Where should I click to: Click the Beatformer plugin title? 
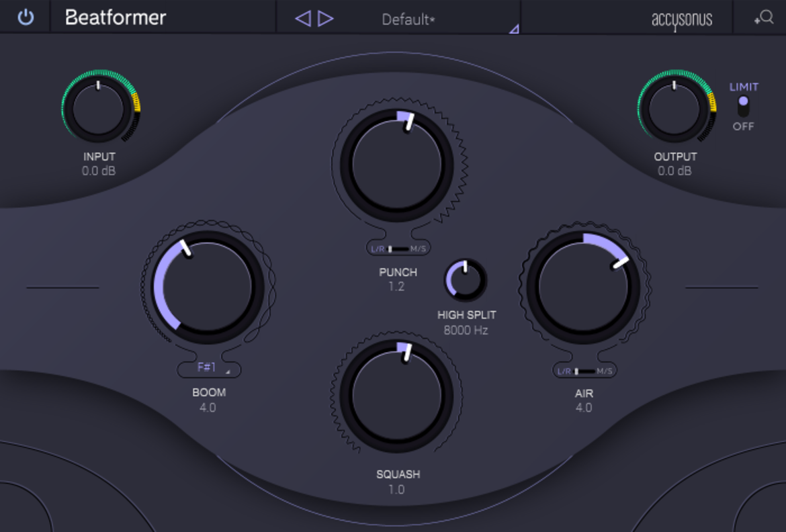(116, 17)
